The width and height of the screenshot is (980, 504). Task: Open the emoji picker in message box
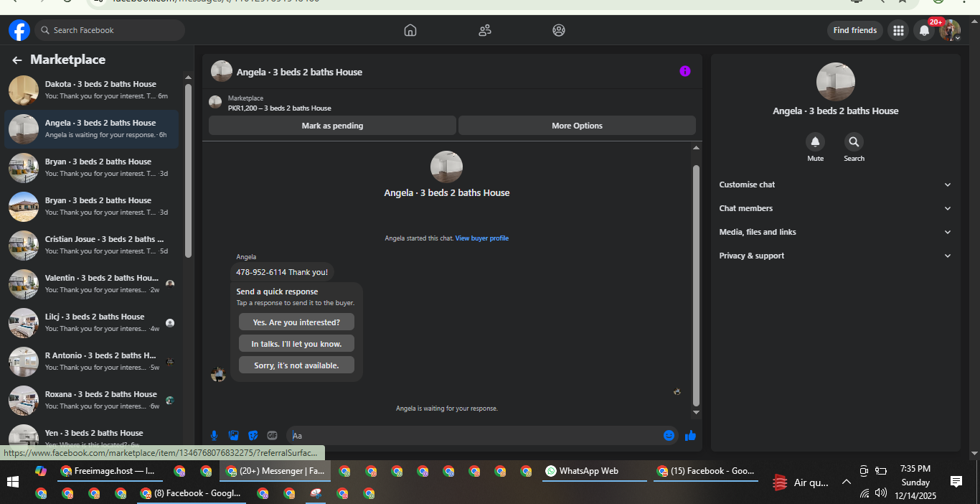tap(669, 435)
